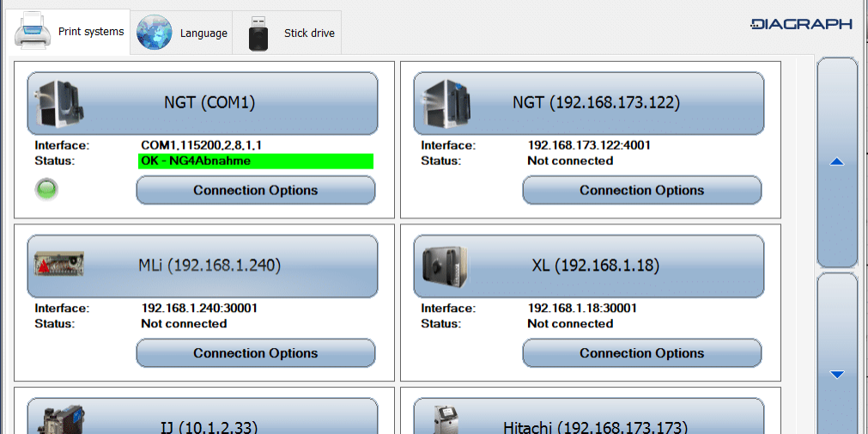Viewport: 868px width, 434px height.
Task: Click the IJ printer image
Action: pos(58,419)
